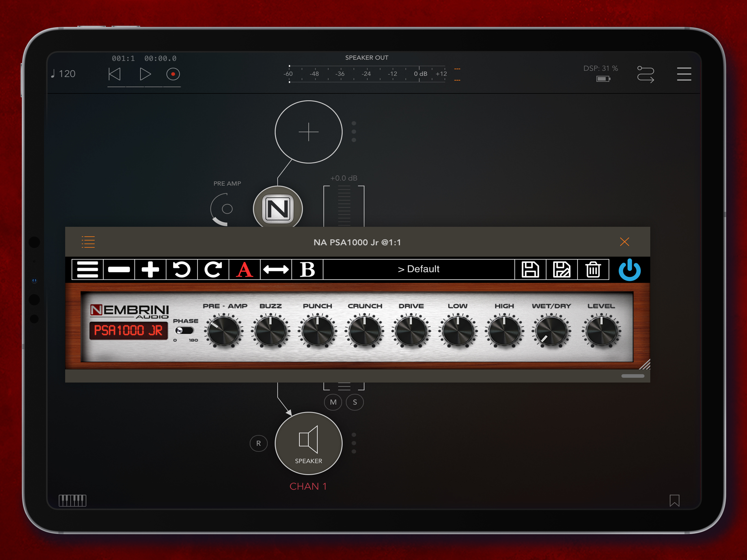The image size is (747, 560).
Task: Click the redo arrow in plugin toolbar
Action: [213, 270]
